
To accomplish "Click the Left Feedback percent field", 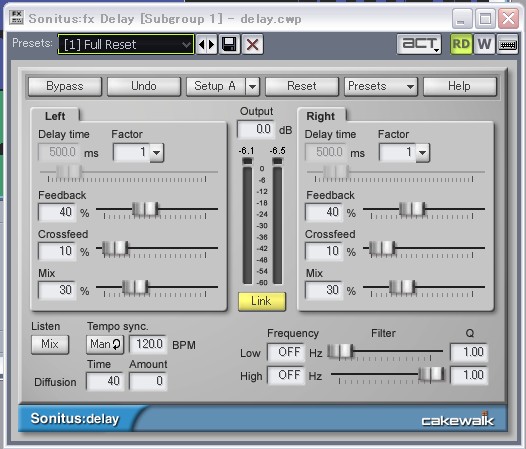I will coord(57,212).
